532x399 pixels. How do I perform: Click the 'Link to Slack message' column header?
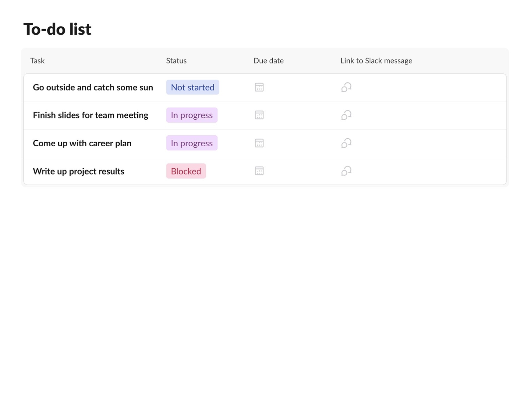(376, 61)
